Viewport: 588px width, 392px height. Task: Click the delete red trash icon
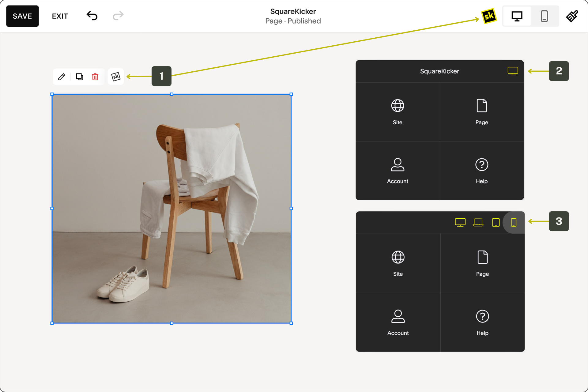[x=95, y=77]
